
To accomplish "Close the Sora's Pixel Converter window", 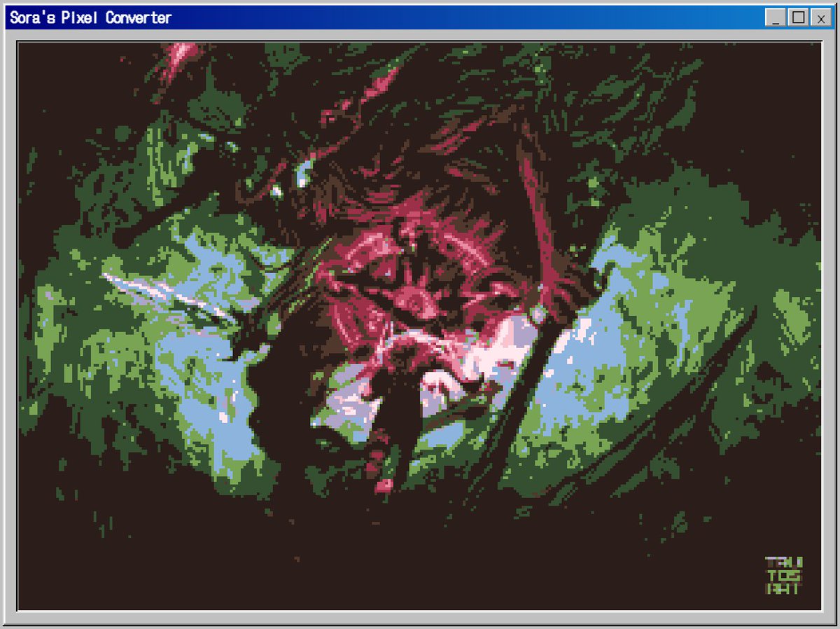I will tap(820, 18).
